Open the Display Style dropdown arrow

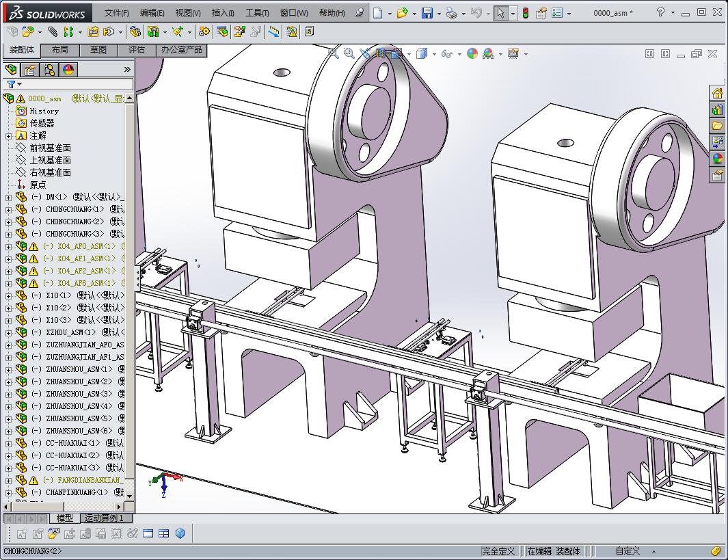pyautogui.click(x=433, y=53)
